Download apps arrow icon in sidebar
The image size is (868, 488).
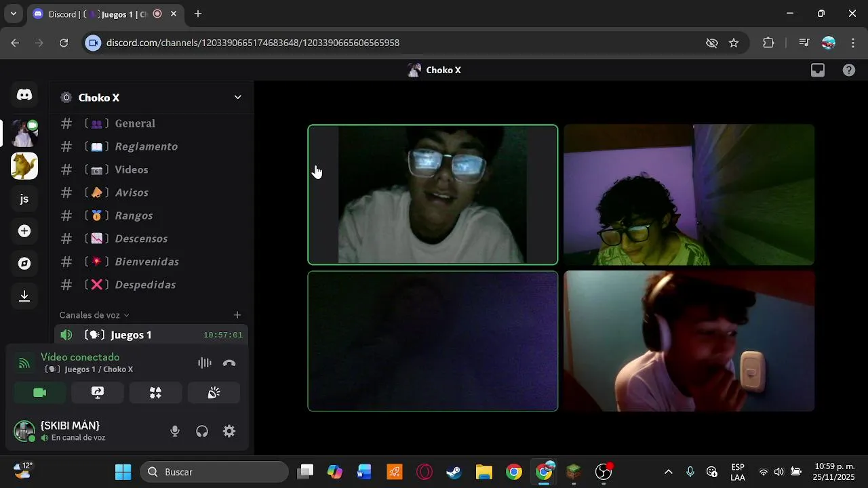coord(24,296)
